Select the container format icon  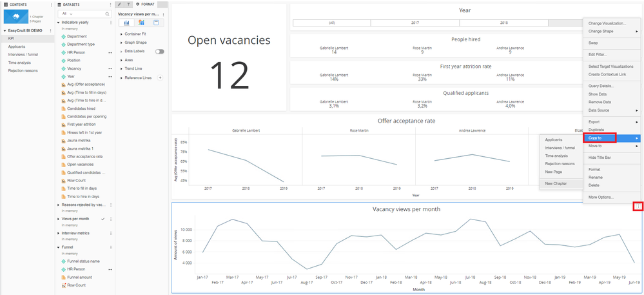(x=156, y=23)
